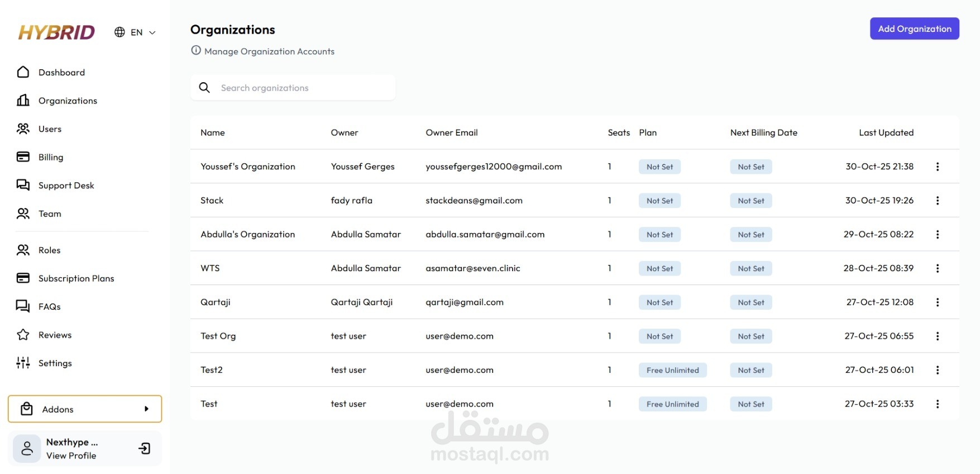Click the Reviews star icon
The height and width of the screenshot is (474, 980).
point(23,335)
